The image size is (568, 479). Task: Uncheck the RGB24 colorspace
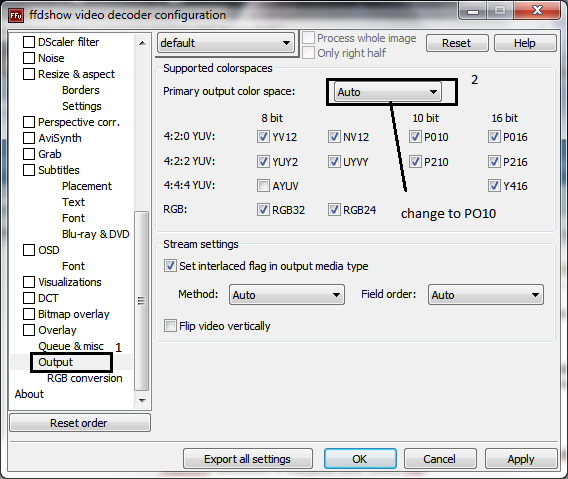(x=334, y=210)
